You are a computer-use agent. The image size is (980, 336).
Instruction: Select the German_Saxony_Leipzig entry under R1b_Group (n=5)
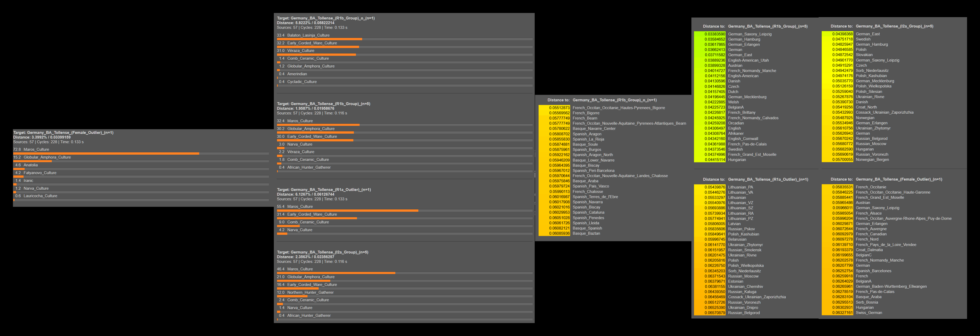(749, 34)
